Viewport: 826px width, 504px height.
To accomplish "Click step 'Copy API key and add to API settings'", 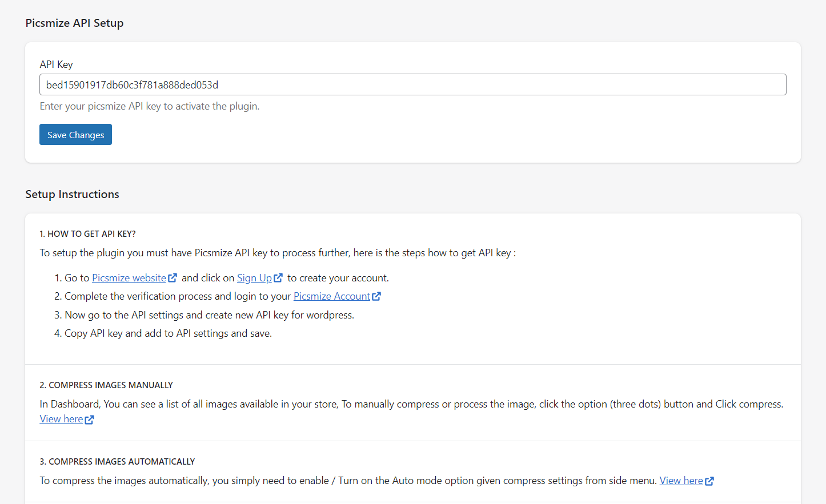I will point(168,333).
